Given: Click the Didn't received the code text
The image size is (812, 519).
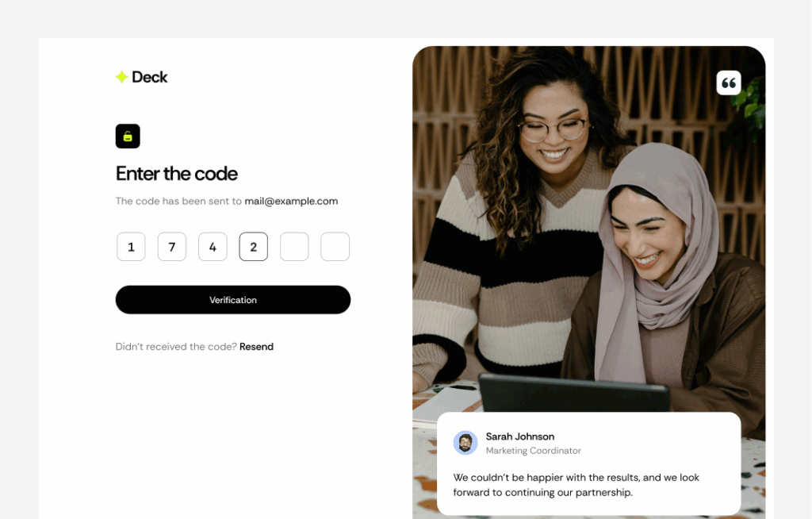Looking at the screenshot, I should pyautogui.click(x=176, y=346).
